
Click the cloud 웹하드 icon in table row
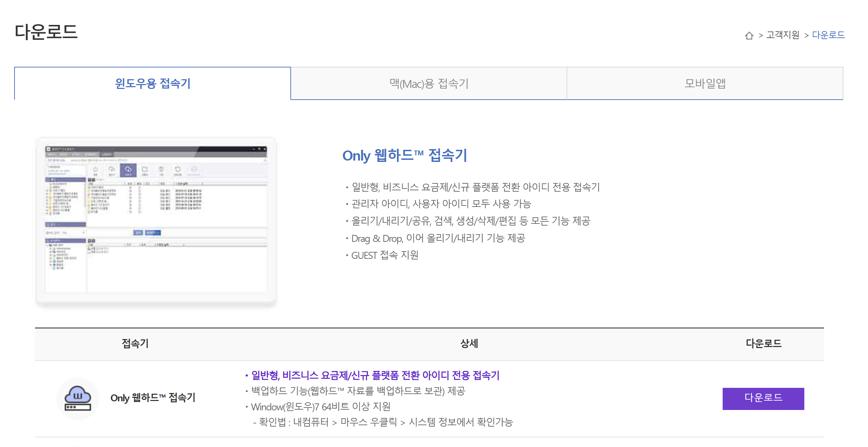[x=78, y=398]
